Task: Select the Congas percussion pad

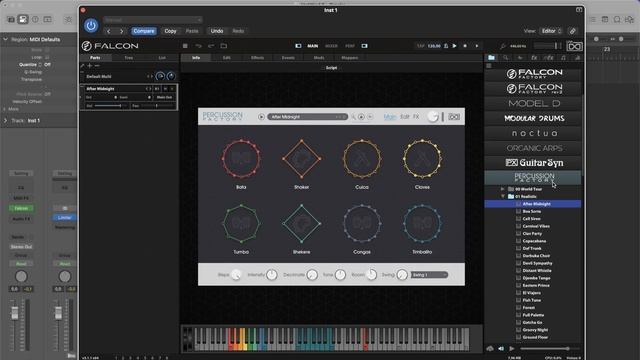Action: point(362,224)
